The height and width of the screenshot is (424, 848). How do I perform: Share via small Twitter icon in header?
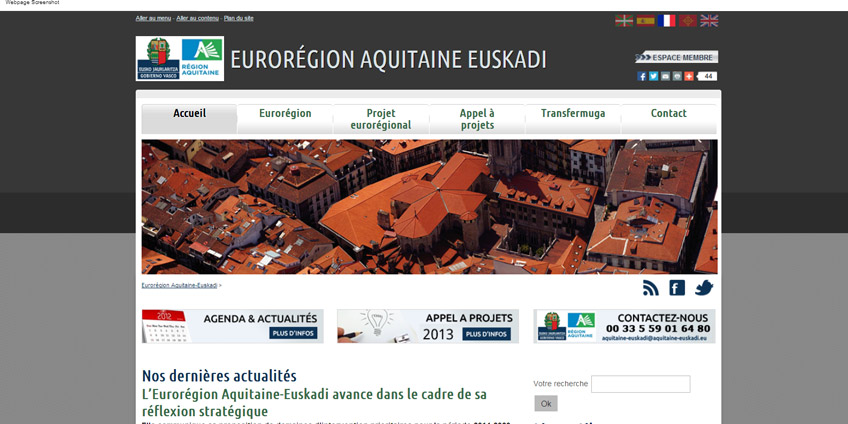tap(653, 76)
